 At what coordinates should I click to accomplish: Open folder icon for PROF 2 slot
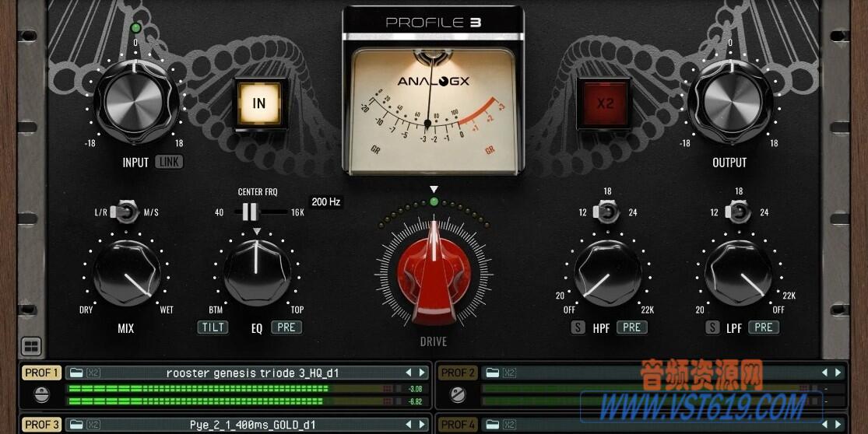[x=492, y=373]
